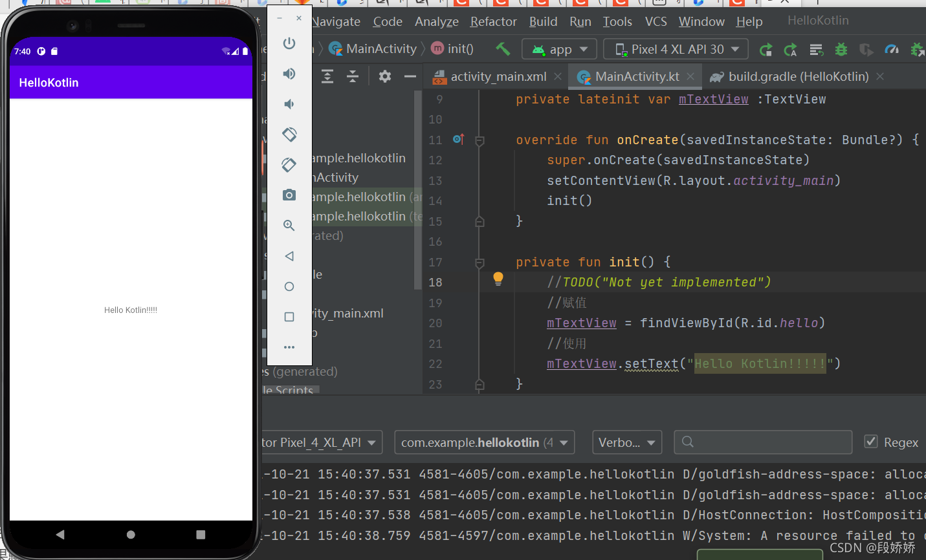This screenshot has height=560, width=926.
Task: Click emulator sidebar home circle icon
Action: point(289,286)
